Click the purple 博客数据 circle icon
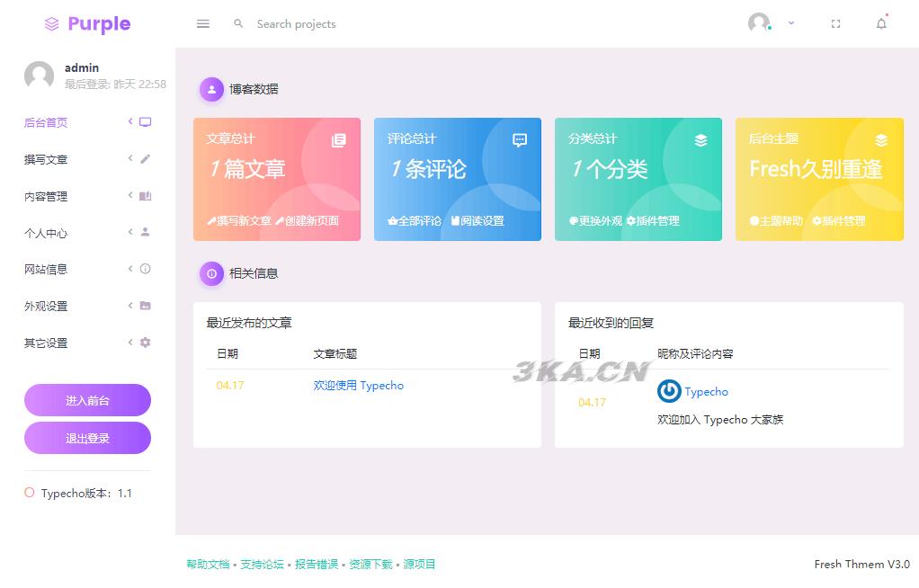The width and height of the screenshot is (919, 588). [211, 89]
